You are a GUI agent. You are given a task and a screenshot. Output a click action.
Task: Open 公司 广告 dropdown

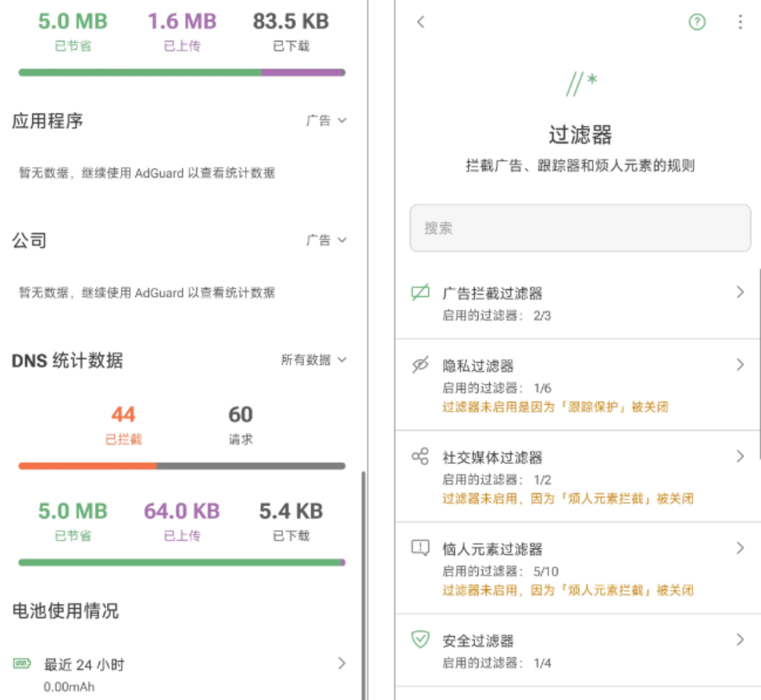pos(326,240)
